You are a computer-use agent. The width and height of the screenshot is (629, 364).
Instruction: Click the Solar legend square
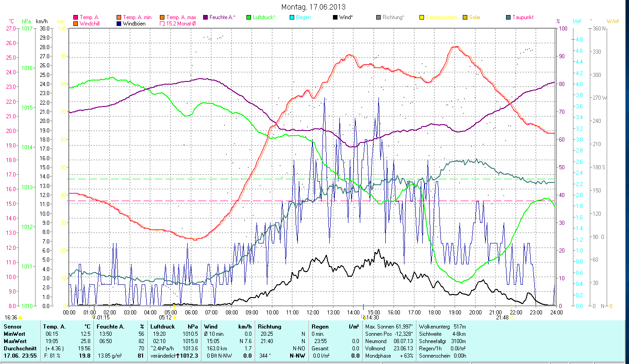coord(465,17)
